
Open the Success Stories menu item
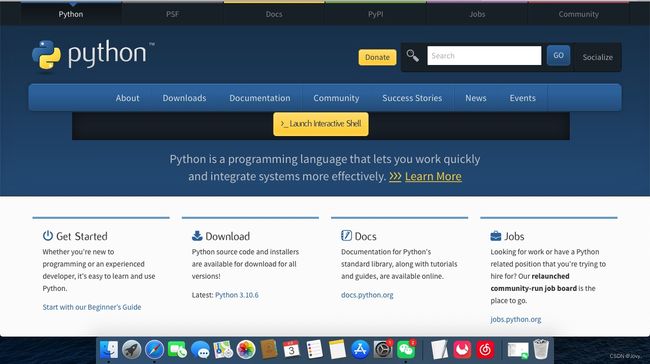point(412,98)
